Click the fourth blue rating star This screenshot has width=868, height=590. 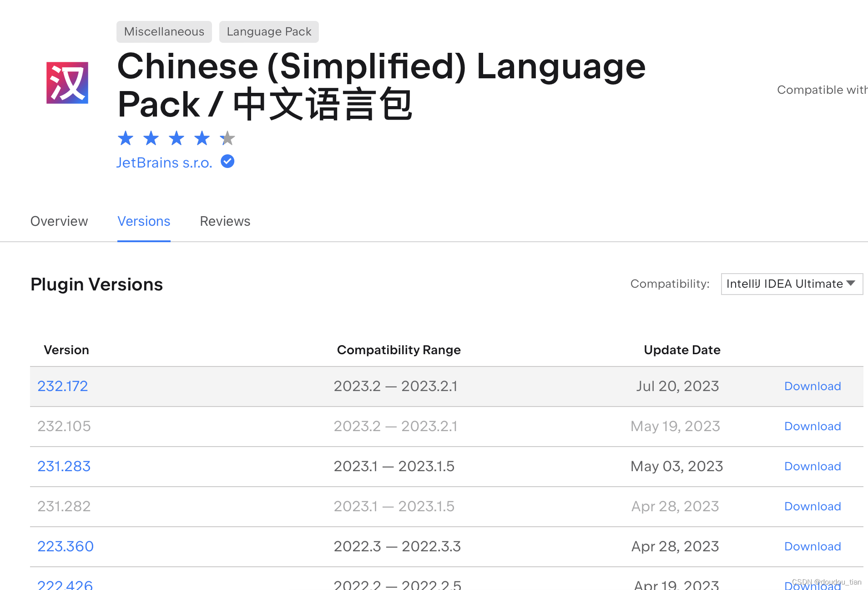click(x=202, y=138)
